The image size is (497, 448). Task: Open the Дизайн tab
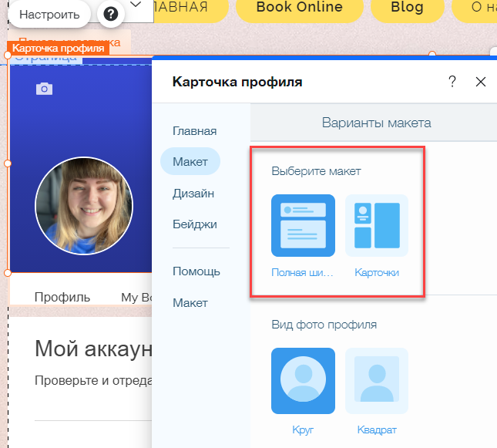193,194
